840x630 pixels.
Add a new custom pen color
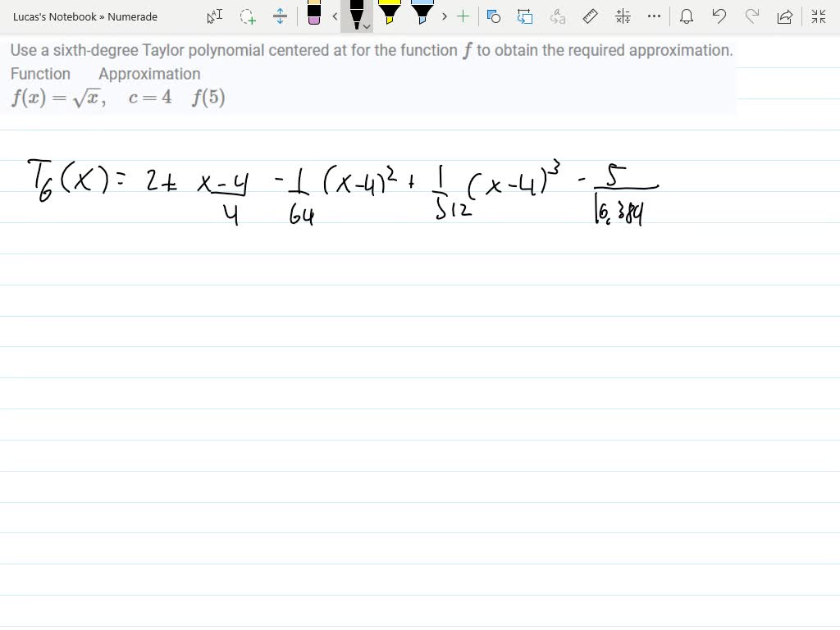pos(463,16)
